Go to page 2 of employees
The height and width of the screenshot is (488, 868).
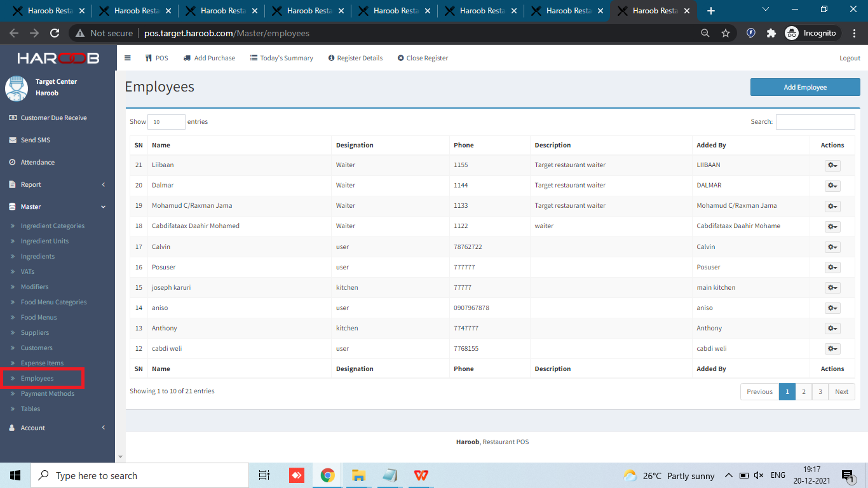coord(804,391)
